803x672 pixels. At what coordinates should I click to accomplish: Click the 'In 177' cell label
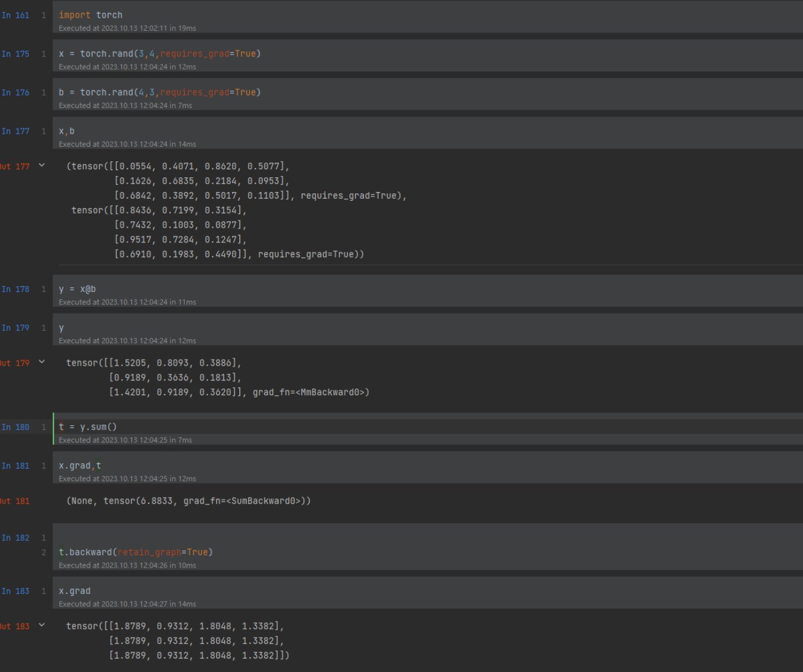tap(15, 131)
